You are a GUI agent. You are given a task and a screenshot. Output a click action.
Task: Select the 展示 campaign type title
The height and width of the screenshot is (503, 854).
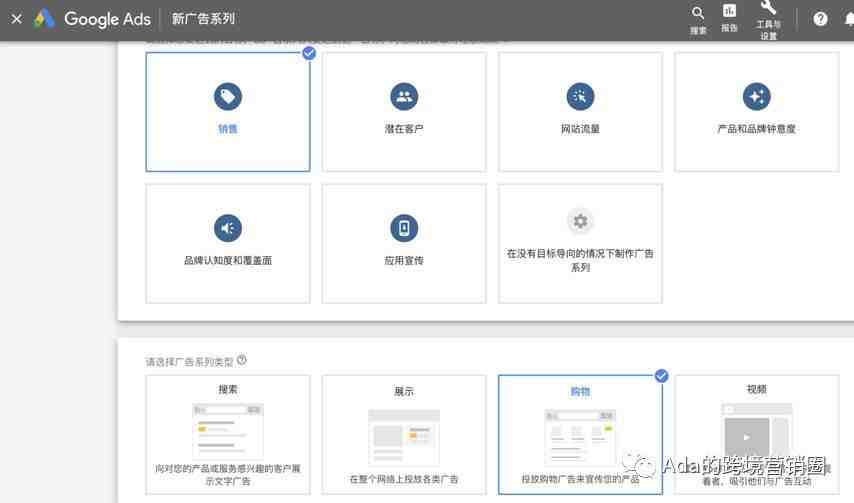[x=404, y=391]
